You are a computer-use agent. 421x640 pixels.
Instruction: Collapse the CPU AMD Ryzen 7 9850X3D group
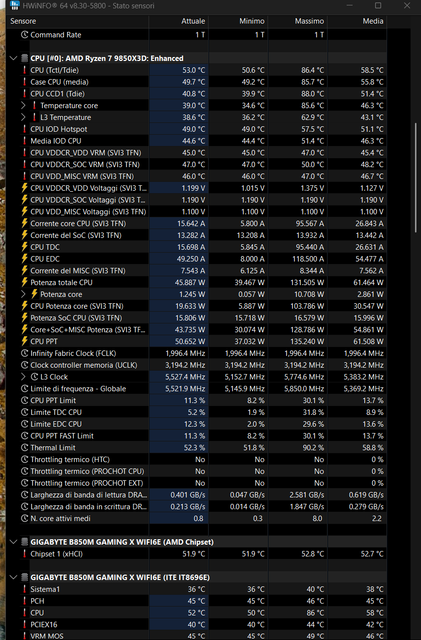pos(13,58)
